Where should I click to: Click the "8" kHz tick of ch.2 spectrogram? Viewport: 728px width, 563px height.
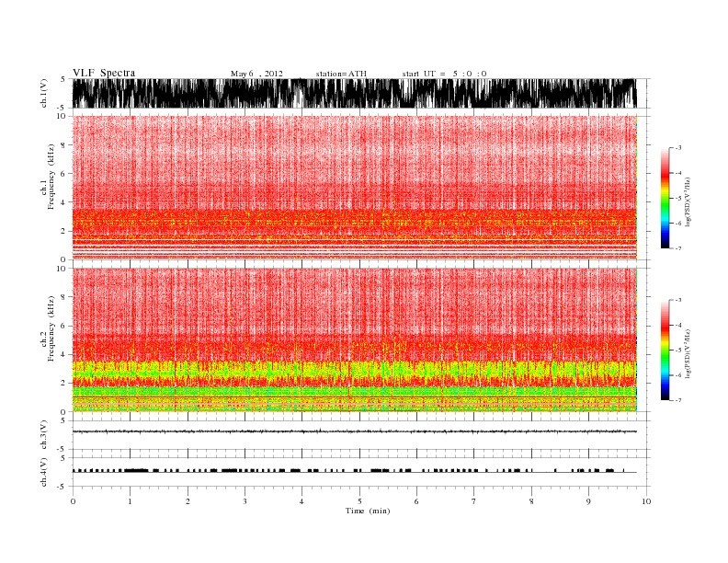click(64, 297)
